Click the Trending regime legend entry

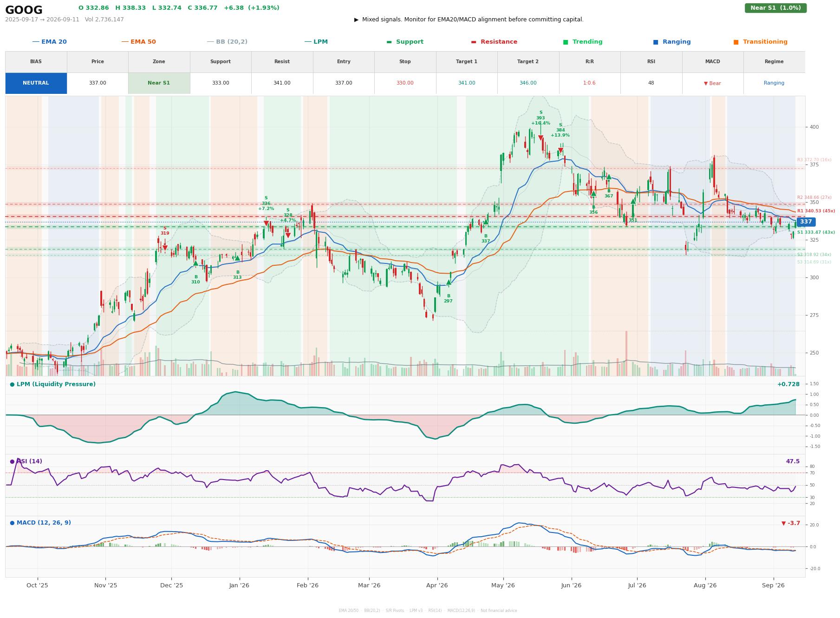(x=583, y=42)
